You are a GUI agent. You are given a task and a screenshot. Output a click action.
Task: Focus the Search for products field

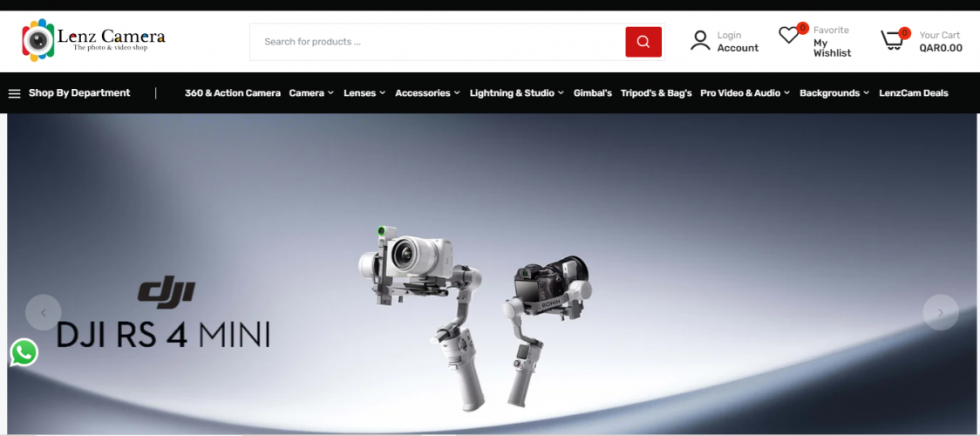[438, 42]
